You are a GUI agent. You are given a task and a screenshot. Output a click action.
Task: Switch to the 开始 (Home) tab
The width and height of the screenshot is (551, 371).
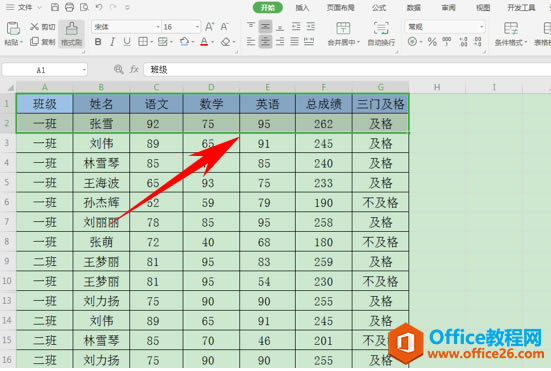[x=268, y=7]
